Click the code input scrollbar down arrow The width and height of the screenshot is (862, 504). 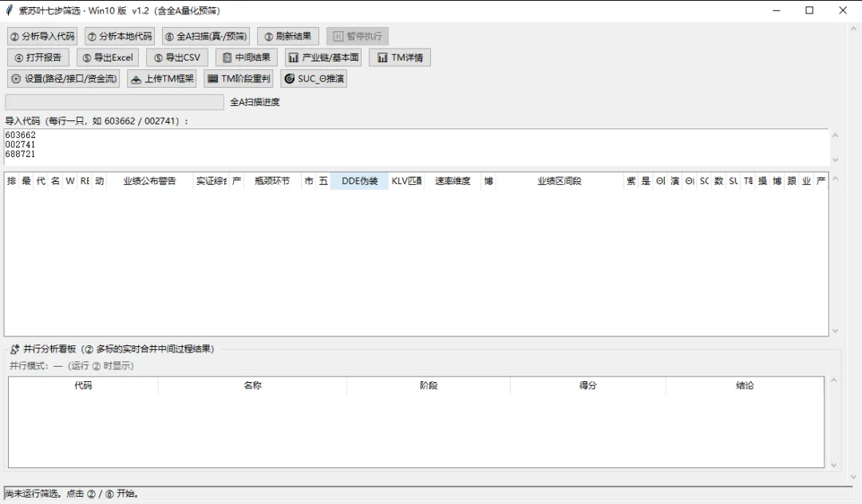coord(835,160)
